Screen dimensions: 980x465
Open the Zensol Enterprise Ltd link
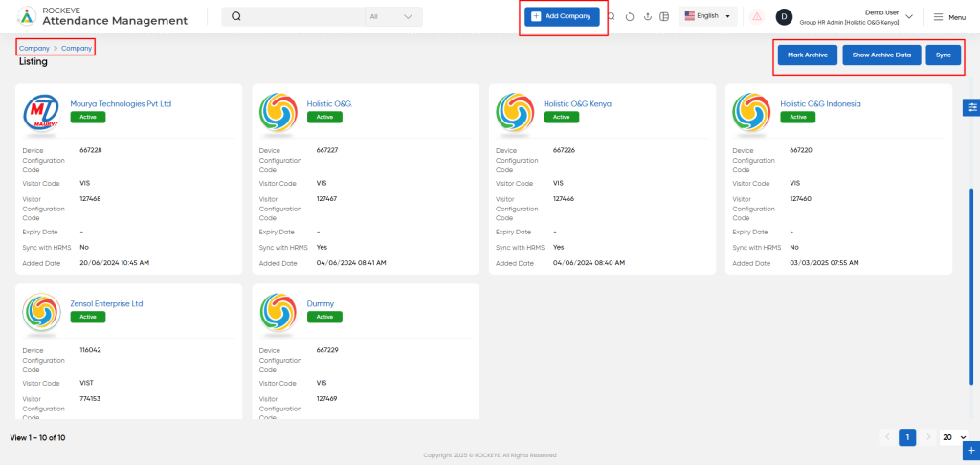[x=107, y=303]
